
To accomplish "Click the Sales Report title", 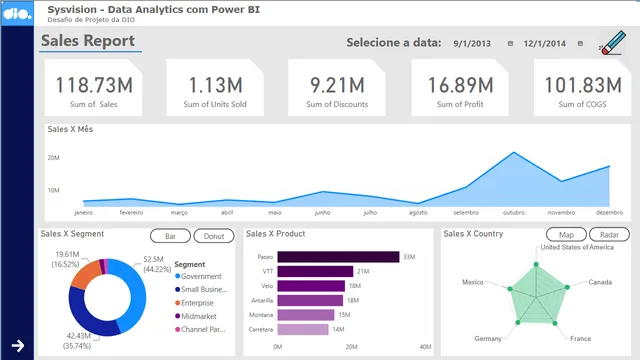I will point(88,41).
